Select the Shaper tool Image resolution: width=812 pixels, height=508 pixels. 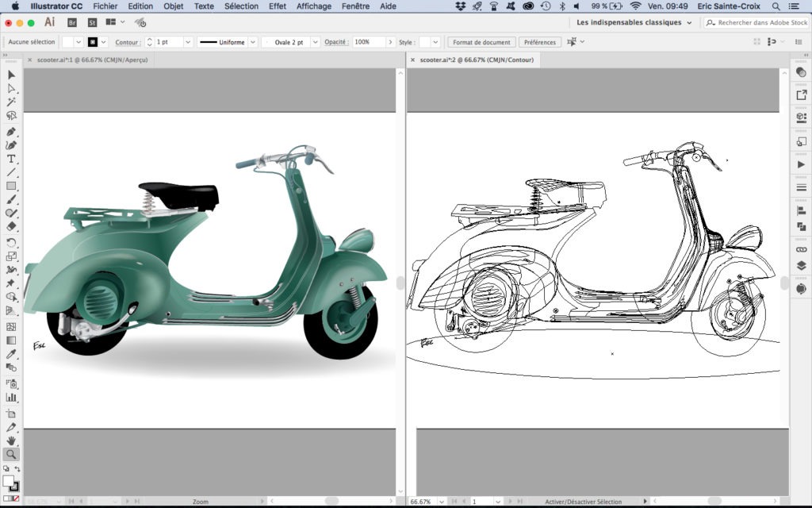[x=11, y=213]
